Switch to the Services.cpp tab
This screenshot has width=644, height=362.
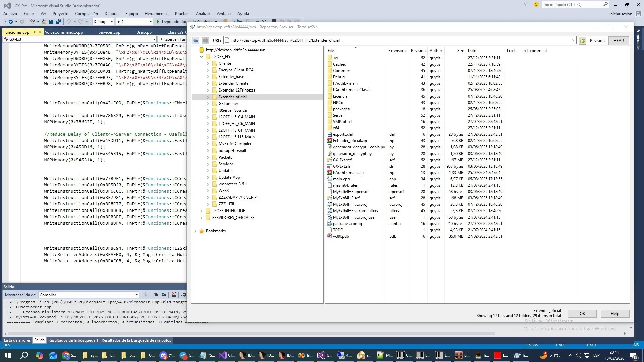tap(109, 32)
